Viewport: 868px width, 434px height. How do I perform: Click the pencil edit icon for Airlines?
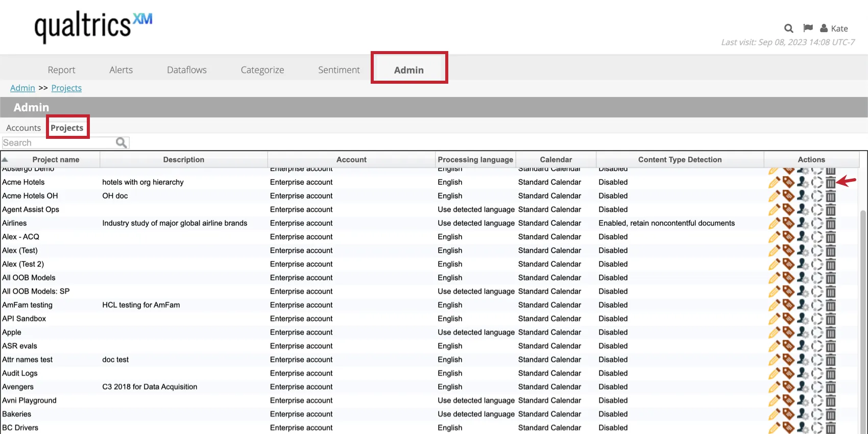(774, 223)
